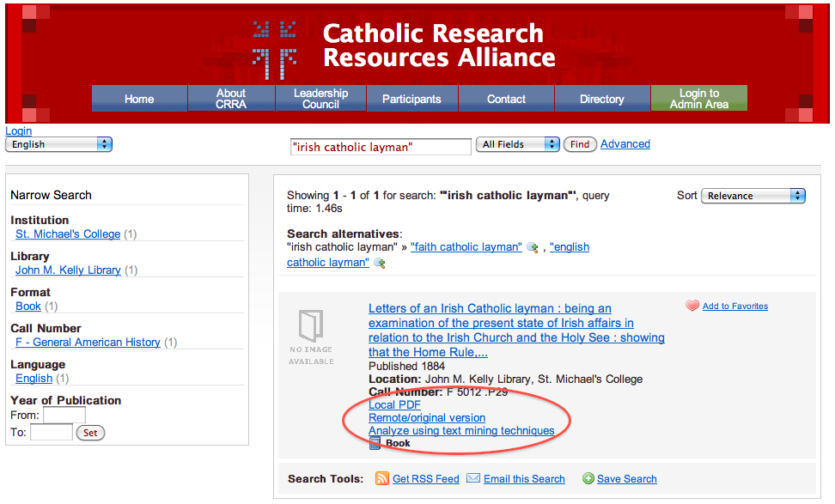Click the green Save Search plus icon
The width and height of the screenshot is (835, 504).
click(x=588, y=478)
